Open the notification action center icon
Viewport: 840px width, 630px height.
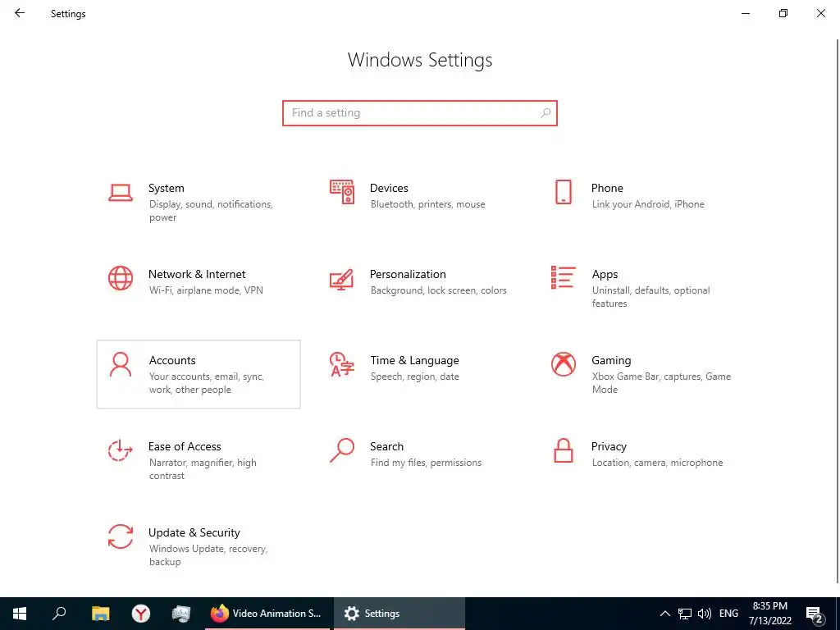click(815, 614)
